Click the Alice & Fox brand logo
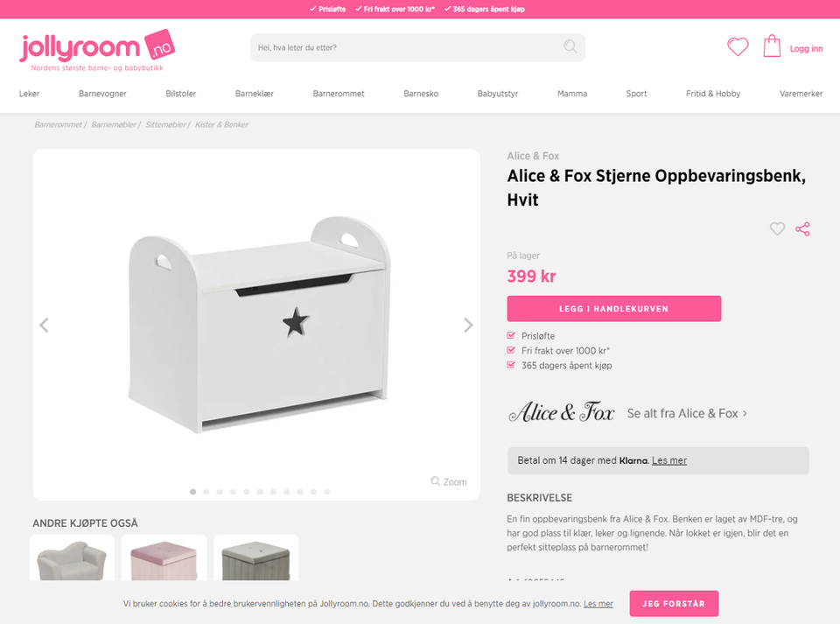Screen dimensions: 840x624 [x=561, y=412]
